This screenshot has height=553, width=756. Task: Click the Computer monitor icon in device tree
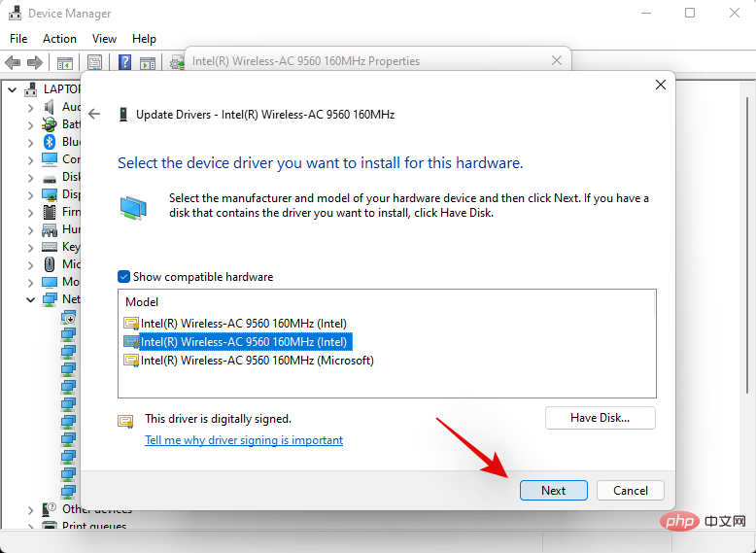point(50,159)
